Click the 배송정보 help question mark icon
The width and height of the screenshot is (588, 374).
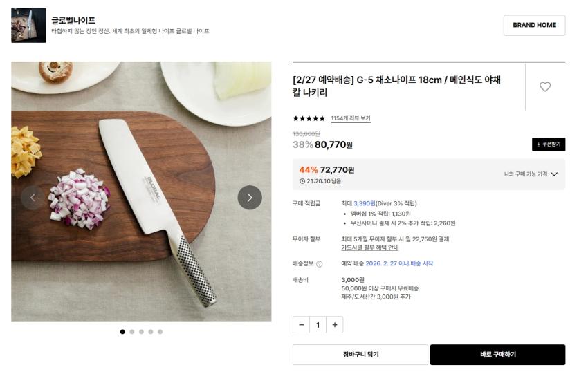click(320, 264)
